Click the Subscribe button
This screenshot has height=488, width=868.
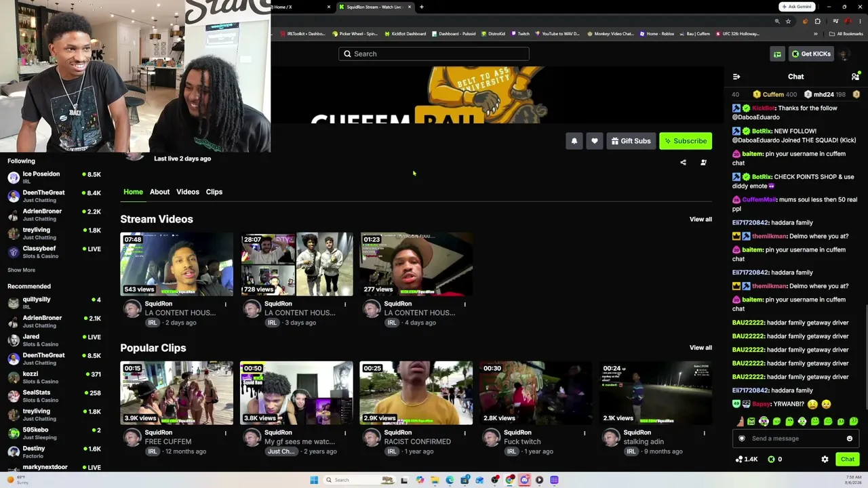point(686,141)
